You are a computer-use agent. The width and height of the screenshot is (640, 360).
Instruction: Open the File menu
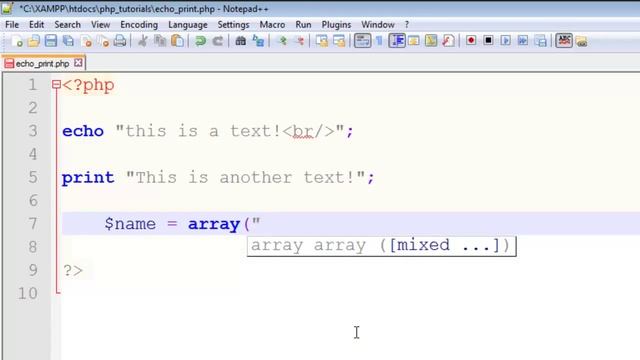click(12, 24)
